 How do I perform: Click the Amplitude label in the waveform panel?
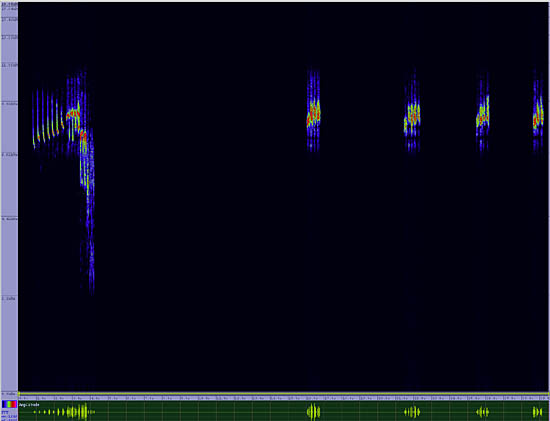coord(29,405)
